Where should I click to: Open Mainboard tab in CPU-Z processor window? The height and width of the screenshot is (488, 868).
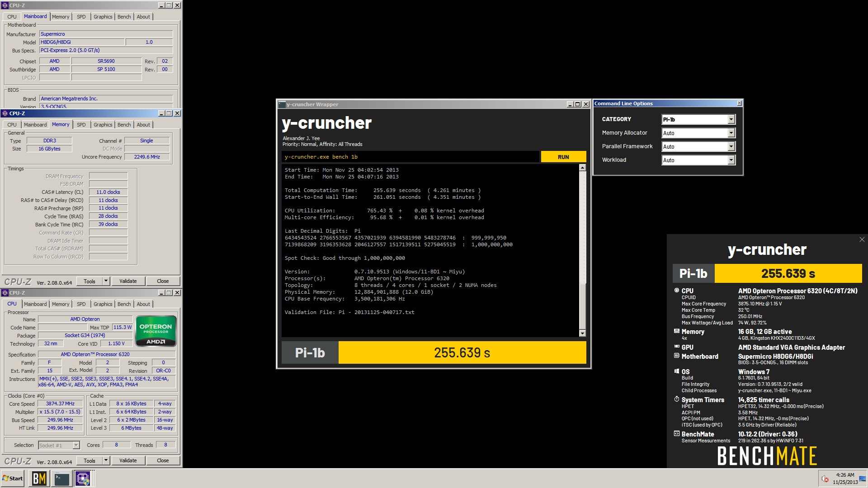point(35,304)
